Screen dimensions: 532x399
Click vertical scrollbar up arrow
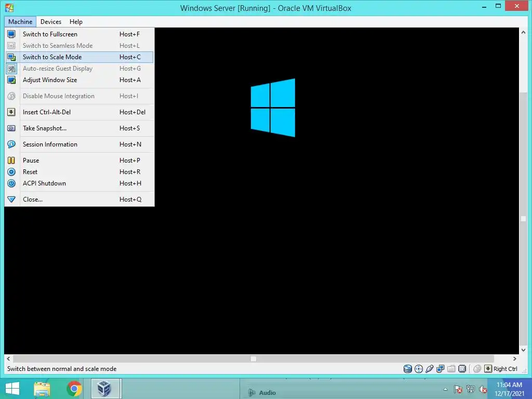pos(523,33)
